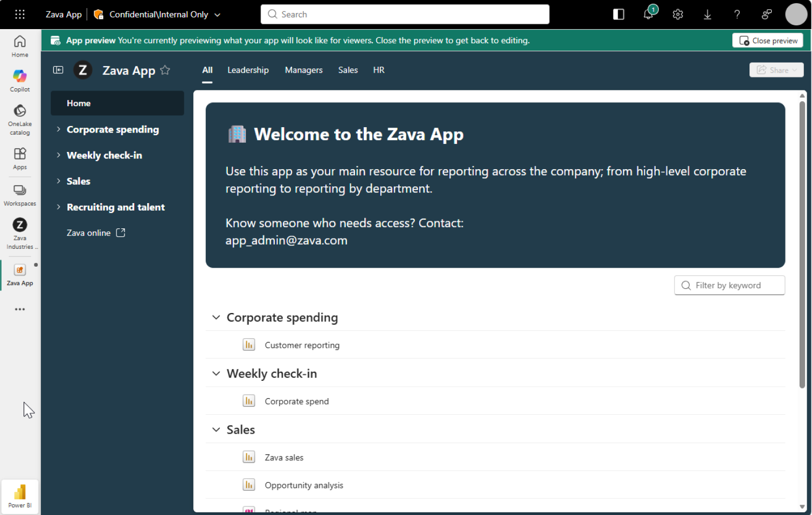The image size is (812, 515).
Task: Collapse the Sales content section
Action: [216, 429]
